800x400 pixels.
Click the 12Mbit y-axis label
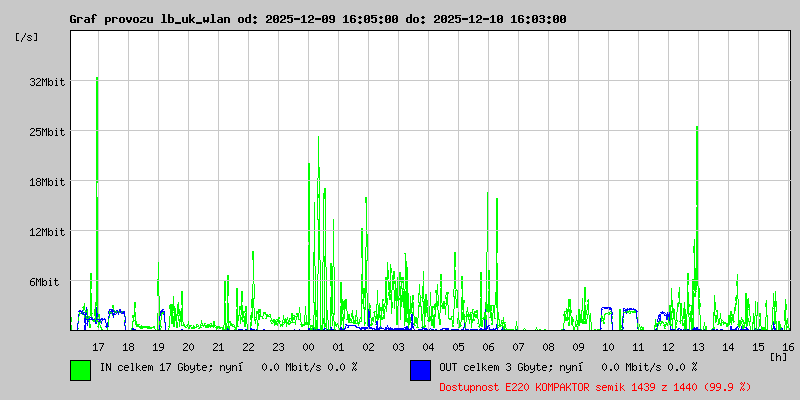coord(47,232)
